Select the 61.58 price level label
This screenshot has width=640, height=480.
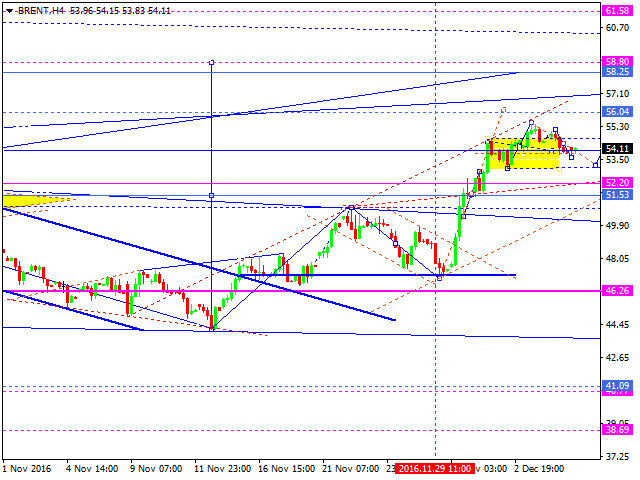pyautogui.click(x=618, y=11)
